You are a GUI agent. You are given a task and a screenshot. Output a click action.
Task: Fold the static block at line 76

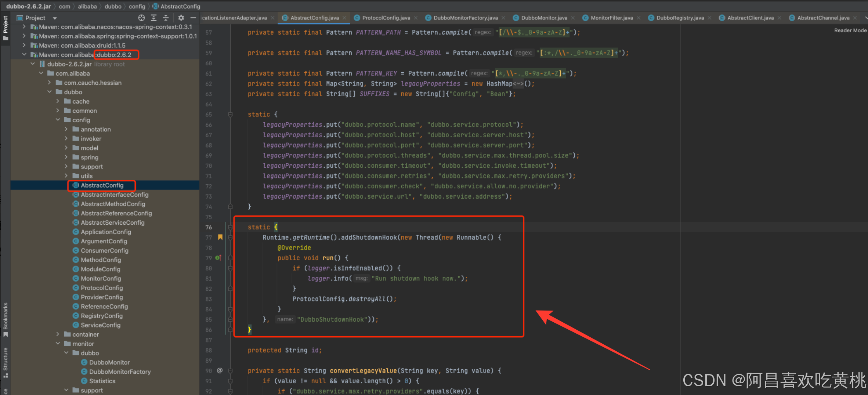coord(230,227)
